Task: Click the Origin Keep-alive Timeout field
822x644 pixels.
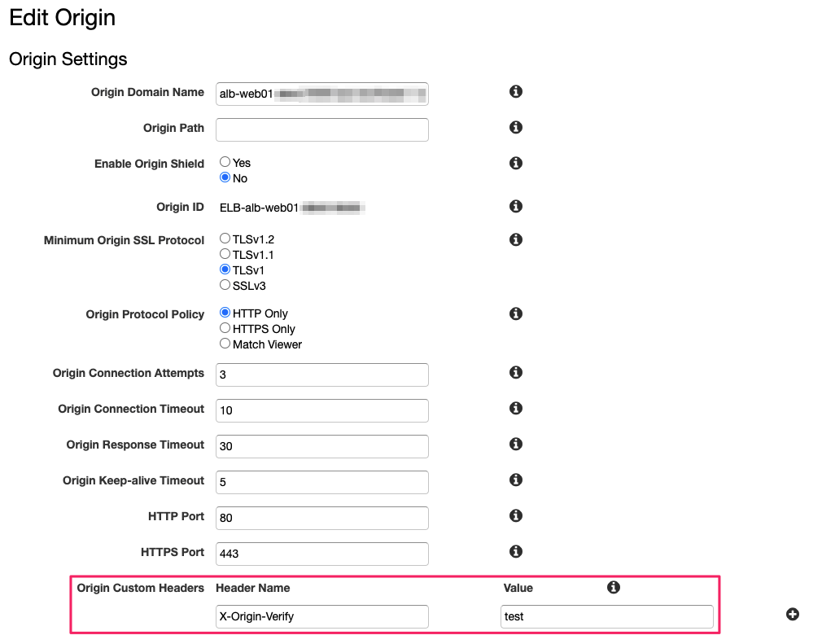Action: (x=321, y=482)
